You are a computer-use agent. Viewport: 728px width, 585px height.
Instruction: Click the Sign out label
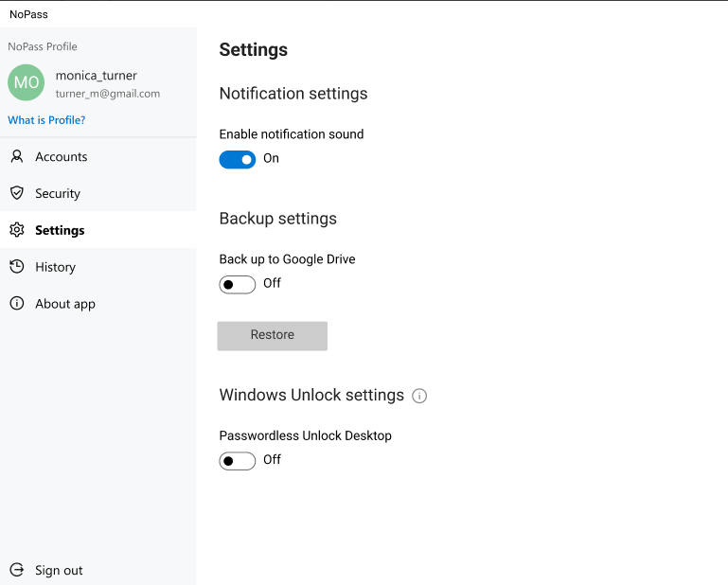[59, 570]
